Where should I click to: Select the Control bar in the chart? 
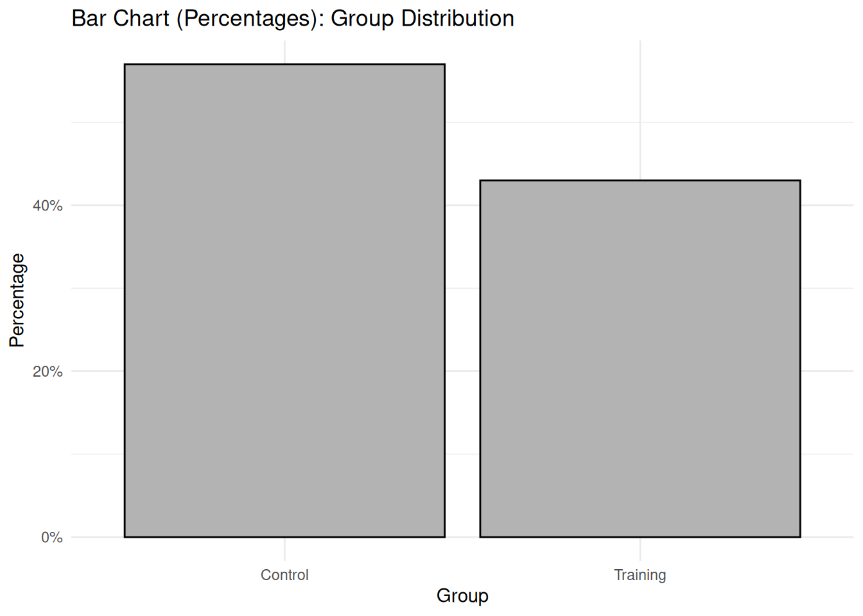[284, 300]
